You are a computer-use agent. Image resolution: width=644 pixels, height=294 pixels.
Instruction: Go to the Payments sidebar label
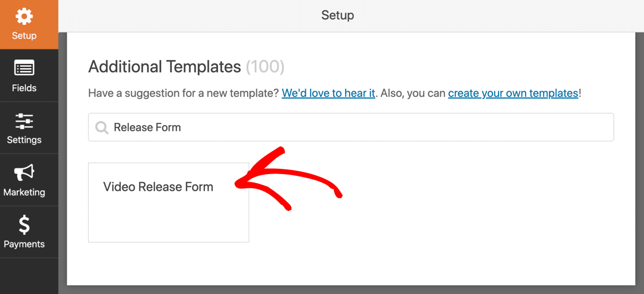coord(24,244)
